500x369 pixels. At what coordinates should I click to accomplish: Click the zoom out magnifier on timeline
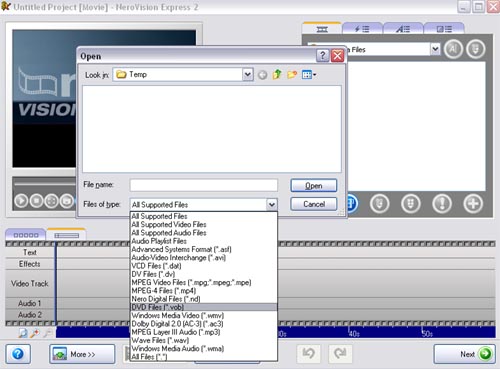(48, 333)
